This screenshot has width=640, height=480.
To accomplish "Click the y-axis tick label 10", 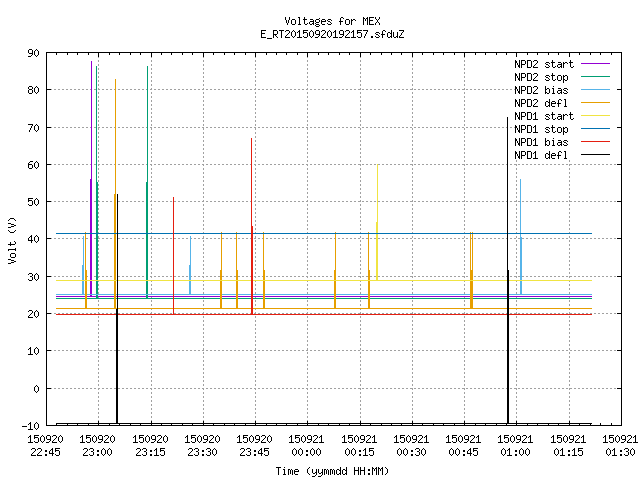I will [x=33, y=351].
